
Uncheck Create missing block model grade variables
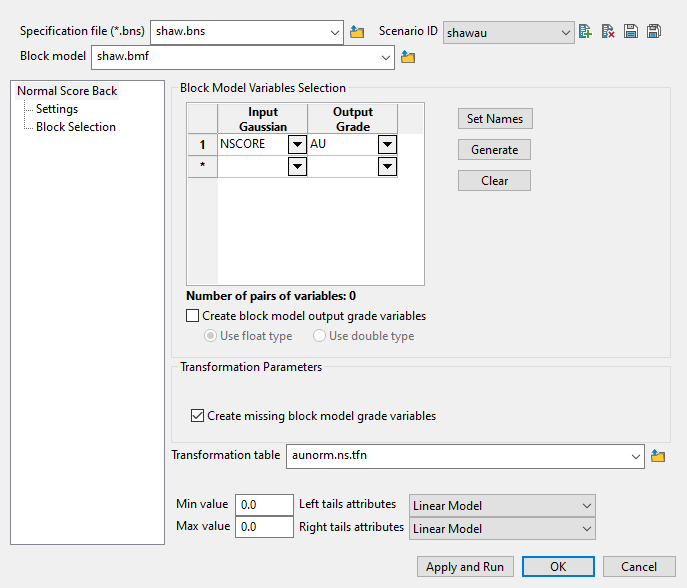197,416
